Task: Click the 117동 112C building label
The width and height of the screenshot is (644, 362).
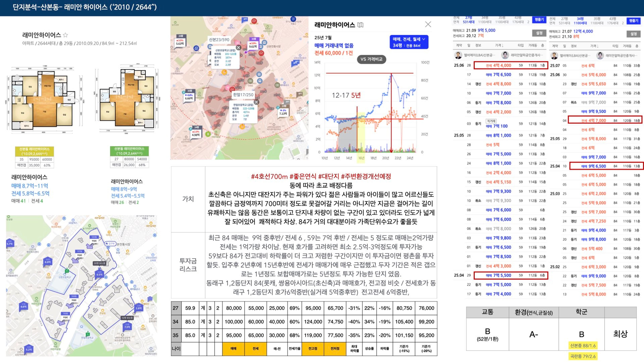Action: [79, 253]
